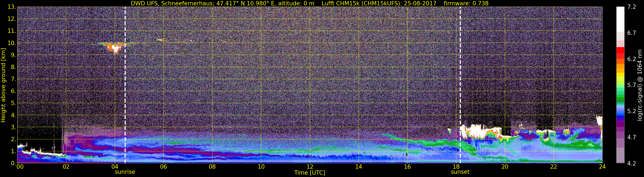Click the colorbar tick value "6.2"
The image size is (644, 177).
pyautogui.click(x=632, y=59)
